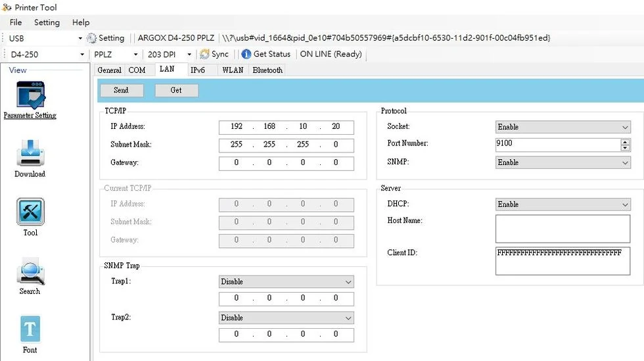The height and width of the screenshot is (361, 644).
Task: Click the USB device path text
Action: (386, 38)
